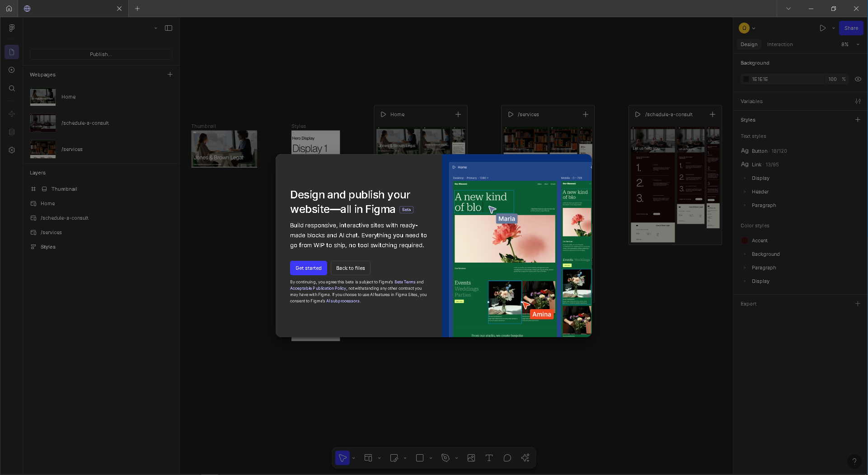Viewport: 868px width, 475px height.
Task: Open the CMS database panel in sidebar
Action: click(x=12, y=132)
